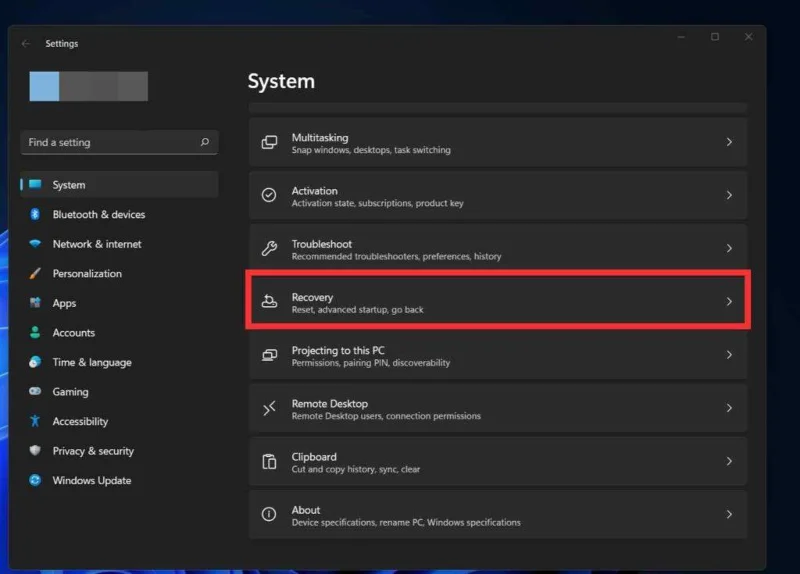Click the Personalization paintbrush icon
This screenshot has width=800, height=574.
[x=35, y=273]
